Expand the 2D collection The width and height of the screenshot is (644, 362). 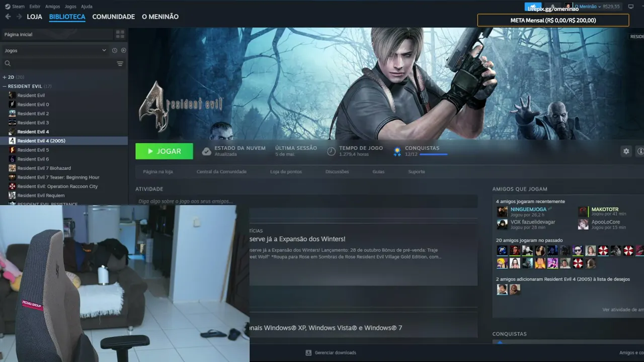[5, 77]
